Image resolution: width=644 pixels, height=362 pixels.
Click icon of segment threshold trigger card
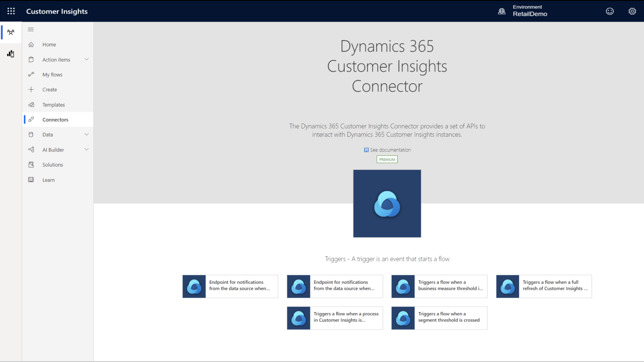(x=403, y=318)
